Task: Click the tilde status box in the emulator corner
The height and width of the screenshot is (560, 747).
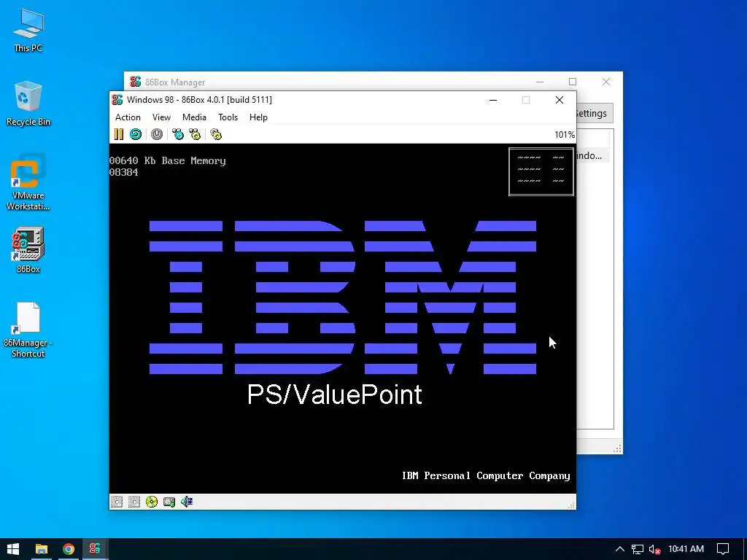Action: tap(541, 171)
